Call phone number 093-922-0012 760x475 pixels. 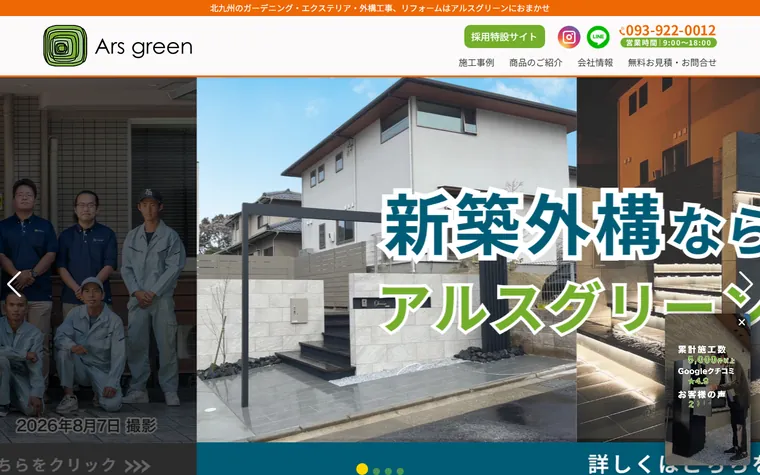[x=667, y=31]
